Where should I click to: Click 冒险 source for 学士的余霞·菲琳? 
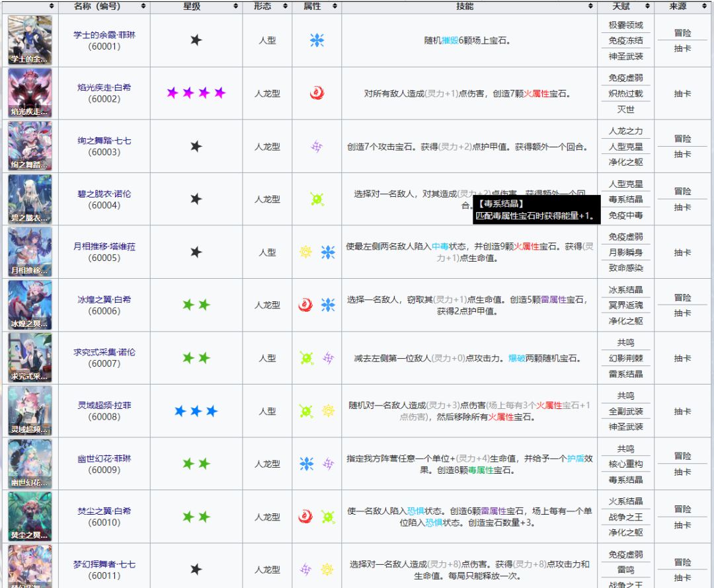(682, 33)
